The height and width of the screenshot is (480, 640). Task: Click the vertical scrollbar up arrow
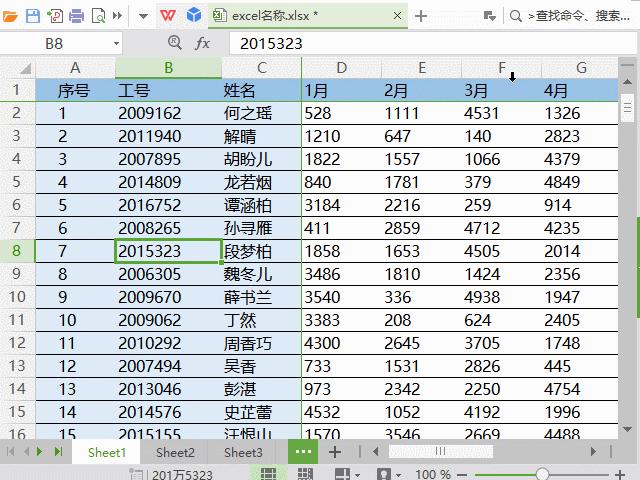click(x=627, y=82)
